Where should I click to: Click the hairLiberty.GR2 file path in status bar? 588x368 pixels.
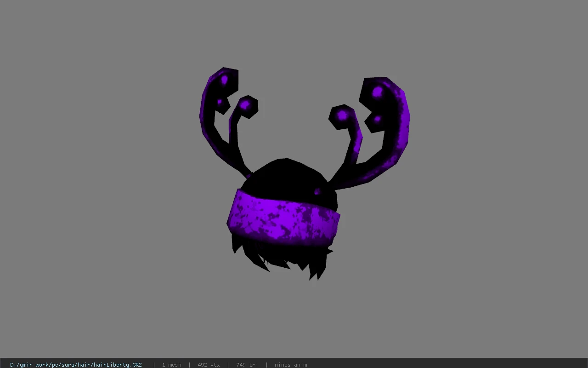pos(76,365)
